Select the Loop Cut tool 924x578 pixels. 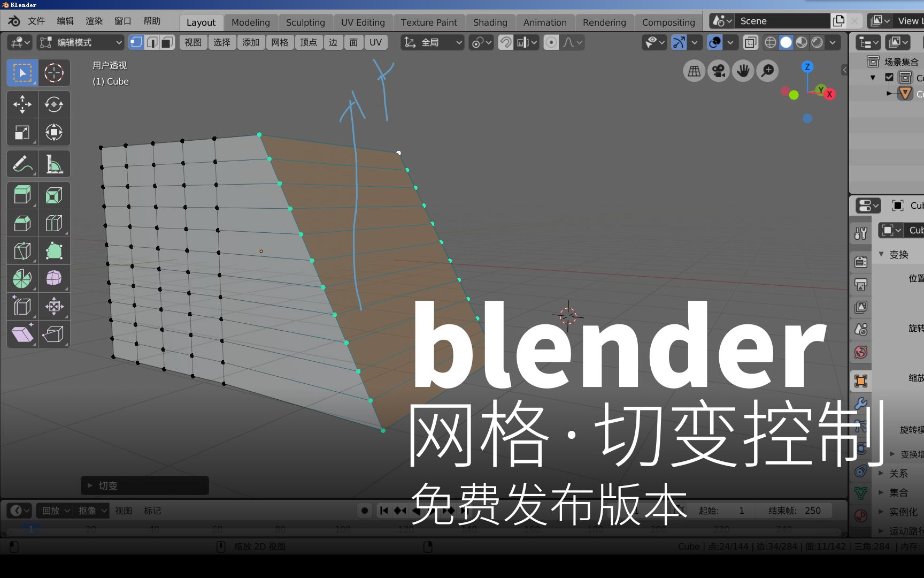point(54,223)
